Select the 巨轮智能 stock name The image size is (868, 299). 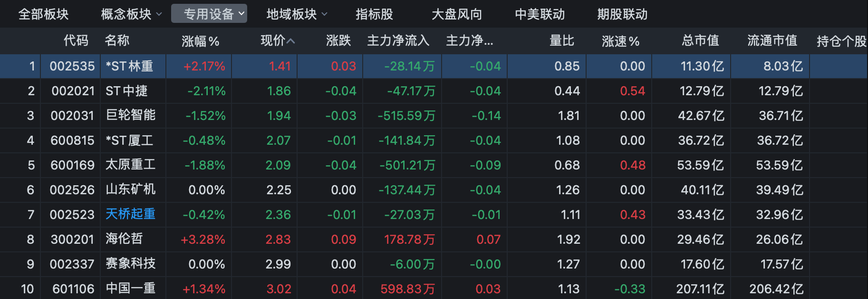tap(130, 115)
